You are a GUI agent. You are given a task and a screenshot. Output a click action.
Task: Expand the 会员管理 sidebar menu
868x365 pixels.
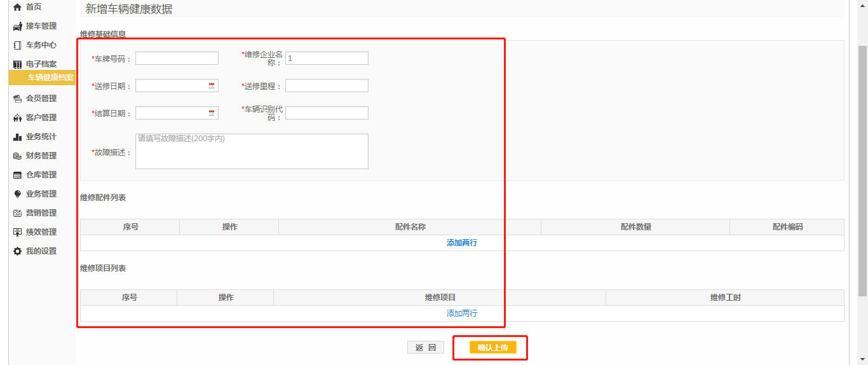[x=41, y=99]
